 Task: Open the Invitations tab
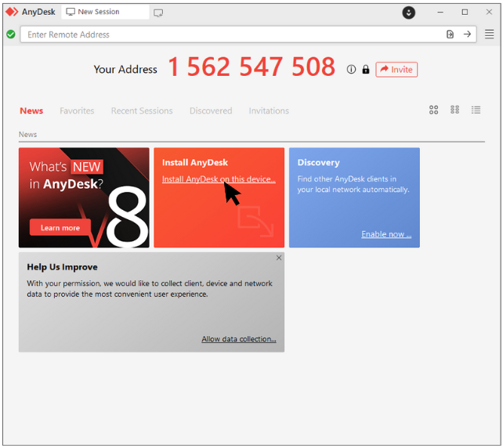[269, 110]
